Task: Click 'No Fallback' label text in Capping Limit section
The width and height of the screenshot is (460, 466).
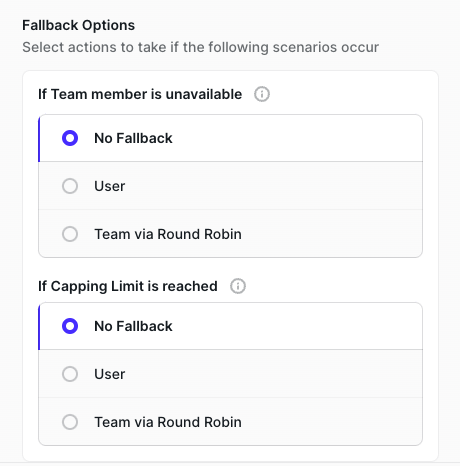Action: 133,326
